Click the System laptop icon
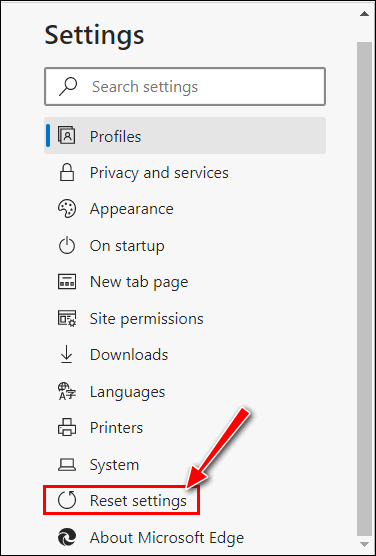This screenshot has height=556, width=376. (x=66, y=464)
